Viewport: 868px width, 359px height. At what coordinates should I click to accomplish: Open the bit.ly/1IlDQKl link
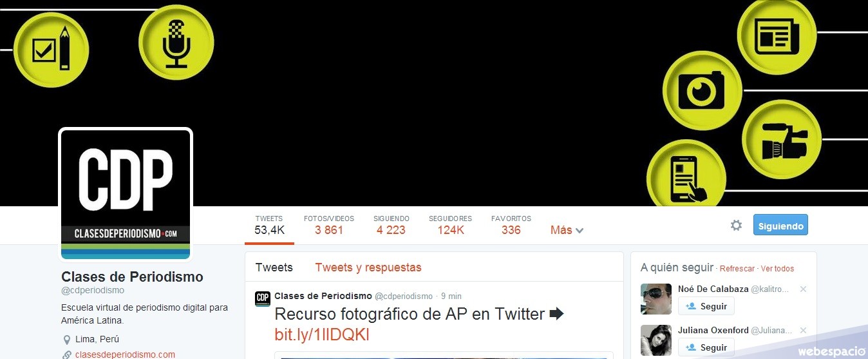pos(322,335)
